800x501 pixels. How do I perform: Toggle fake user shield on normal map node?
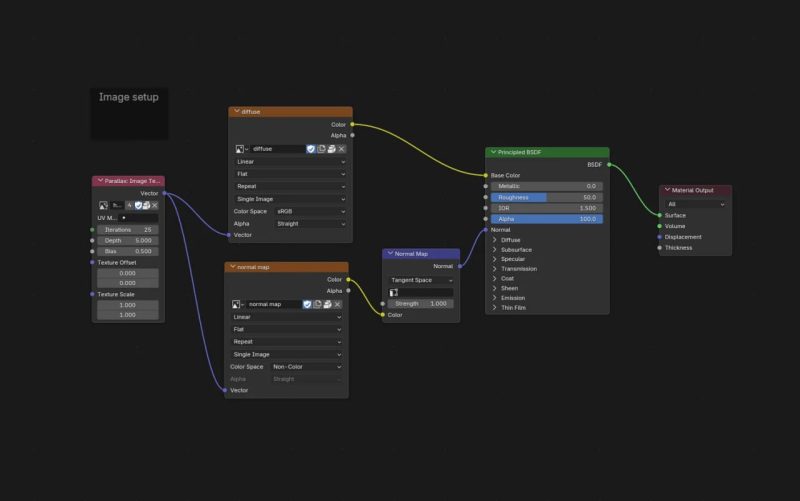point(307,304)
